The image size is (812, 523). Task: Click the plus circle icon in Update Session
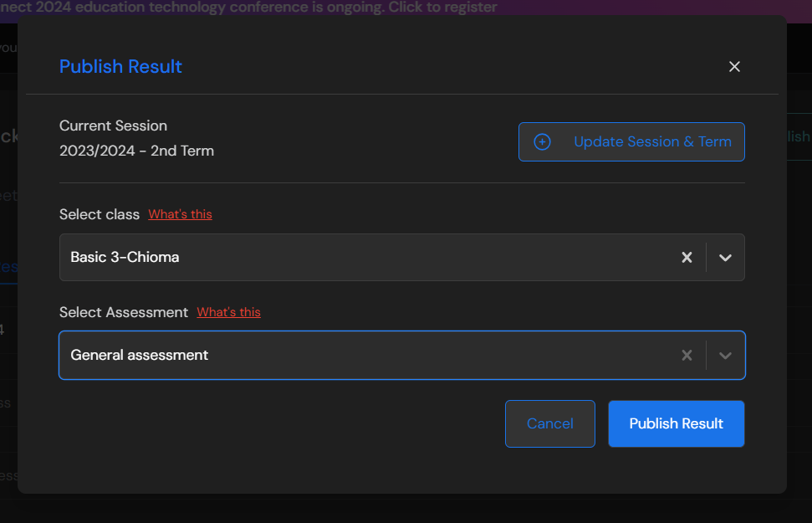pos(542,142)
